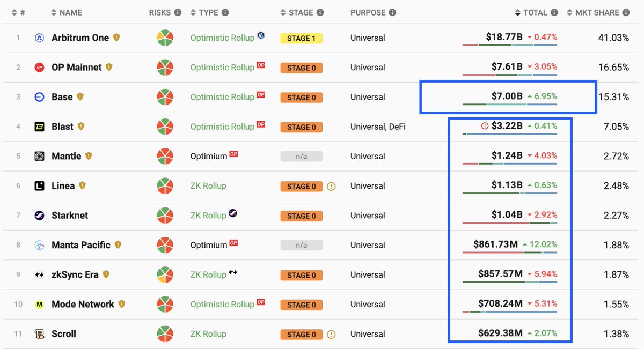Click the TVL breakdown bar under $861.73M
The height and width of the screenshot is (349, 644).
tap(510, 252)
